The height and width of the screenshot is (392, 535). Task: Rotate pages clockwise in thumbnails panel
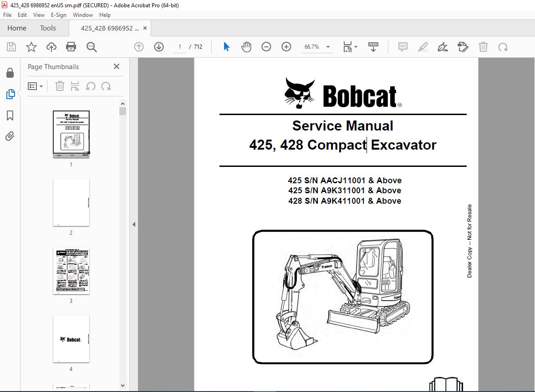[x=106, y=86]
